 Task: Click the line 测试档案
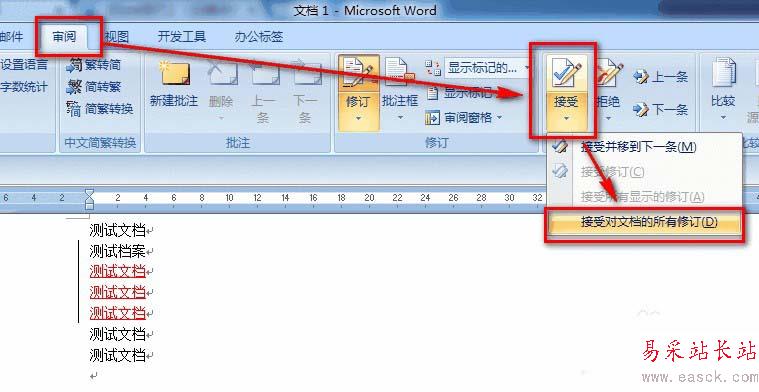point(118,251)
